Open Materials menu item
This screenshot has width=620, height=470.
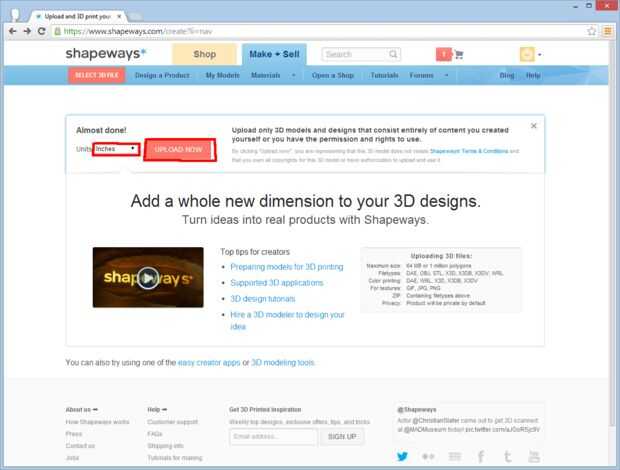pos(266,75)
